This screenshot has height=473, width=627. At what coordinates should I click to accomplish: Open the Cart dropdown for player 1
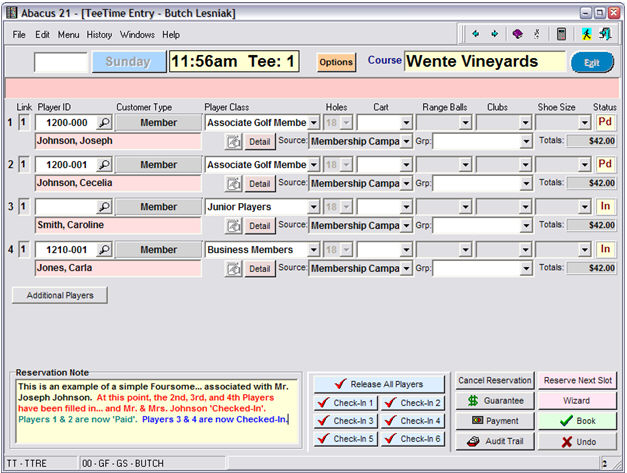click(406, 123)
